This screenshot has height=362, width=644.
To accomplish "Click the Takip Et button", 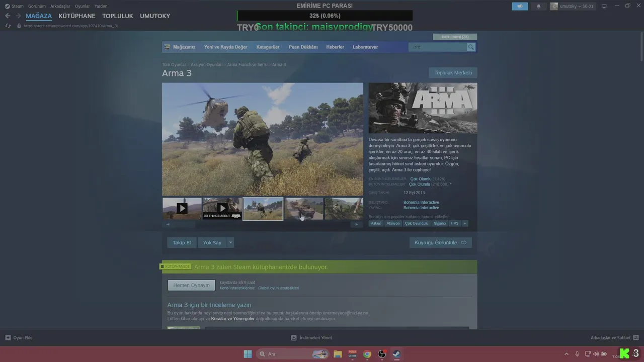I will click(182, 242).
